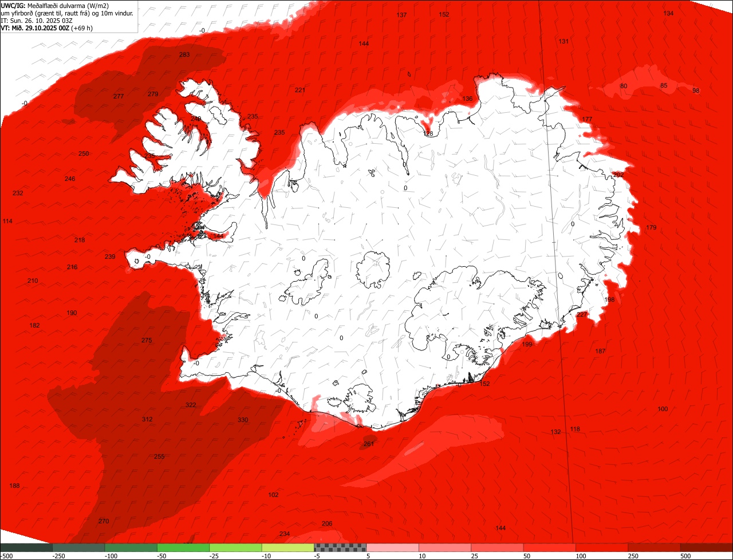Click the flux value 190 west of Iceland
Screen dimensions: 733x560
tap(72, 313)
